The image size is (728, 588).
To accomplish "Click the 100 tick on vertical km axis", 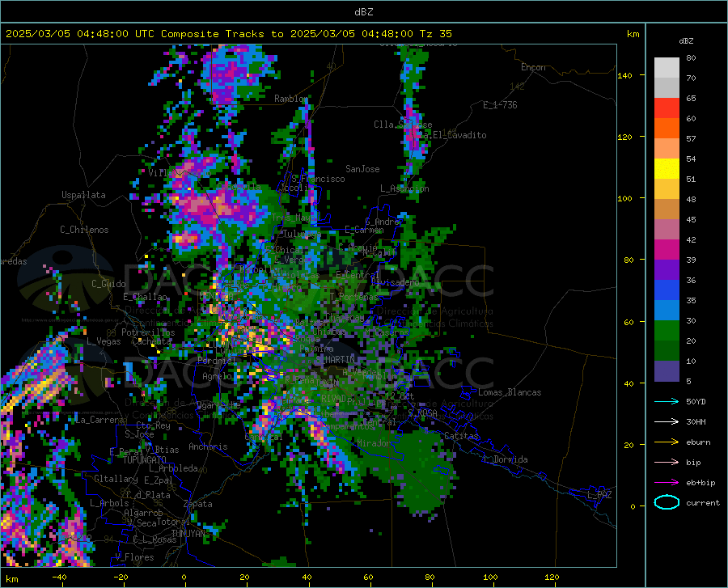I will (625, 198).
